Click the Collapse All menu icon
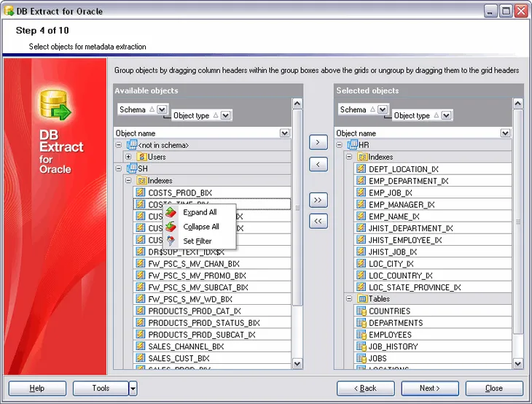Image resolution: width=532 pixels, height=404 pixels. [171, 227]
